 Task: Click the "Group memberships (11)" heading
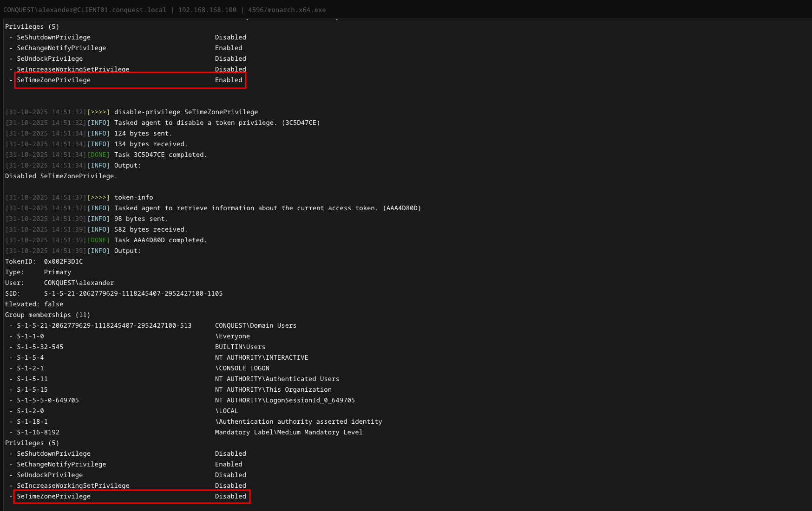(x=47, y=315)
